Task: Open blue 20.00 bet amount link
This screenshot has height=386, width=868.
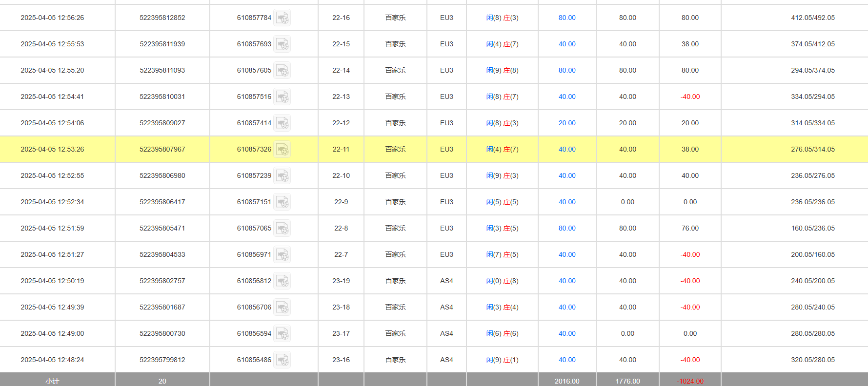Action: click(x=566, y=123)
